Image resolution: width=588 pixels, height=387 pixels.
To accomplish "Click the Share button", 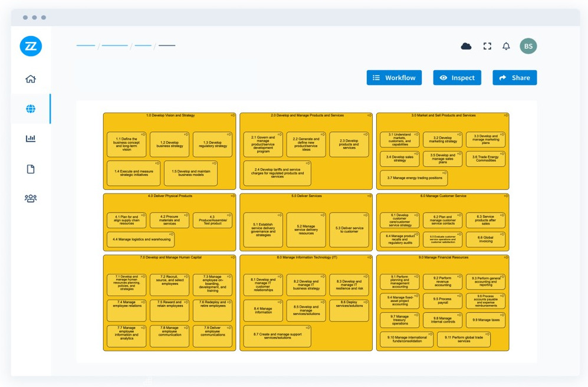I will point(514,78).
